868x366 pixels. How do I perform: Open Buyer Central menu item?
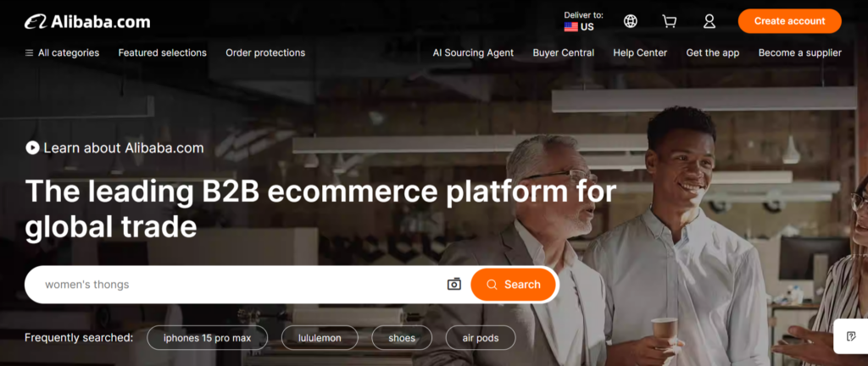[x=564, y=53]
